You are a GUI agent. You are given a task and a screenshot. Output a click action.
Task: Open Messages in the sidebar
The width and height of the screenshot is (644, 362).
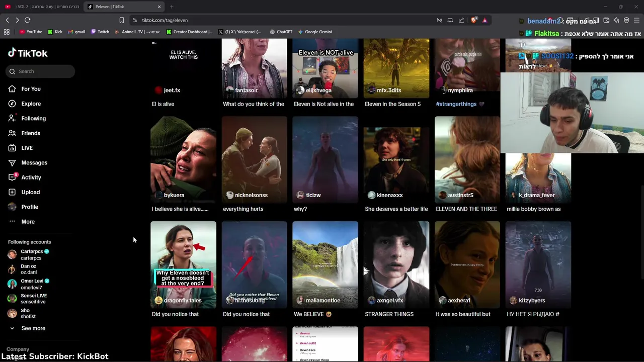(28, 162)
